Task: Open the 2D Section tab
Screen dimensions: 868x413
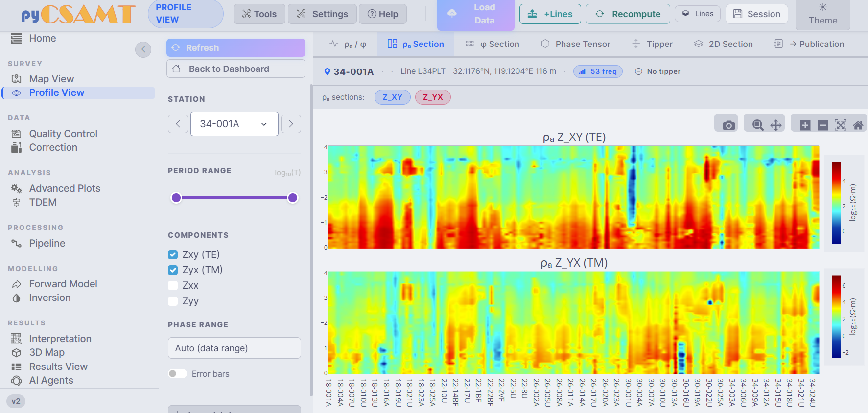Action: (x=723, y=44)
